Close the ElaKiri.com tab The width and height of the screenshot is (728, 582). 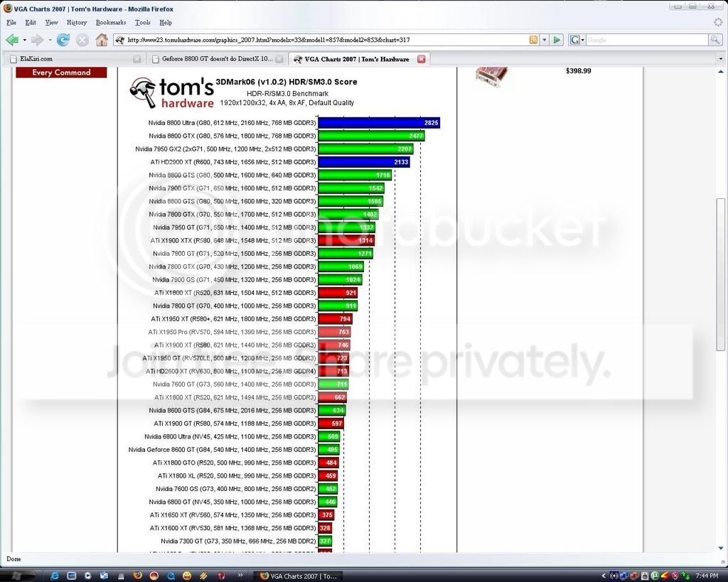pyautogui.click(x=137, y=59)
